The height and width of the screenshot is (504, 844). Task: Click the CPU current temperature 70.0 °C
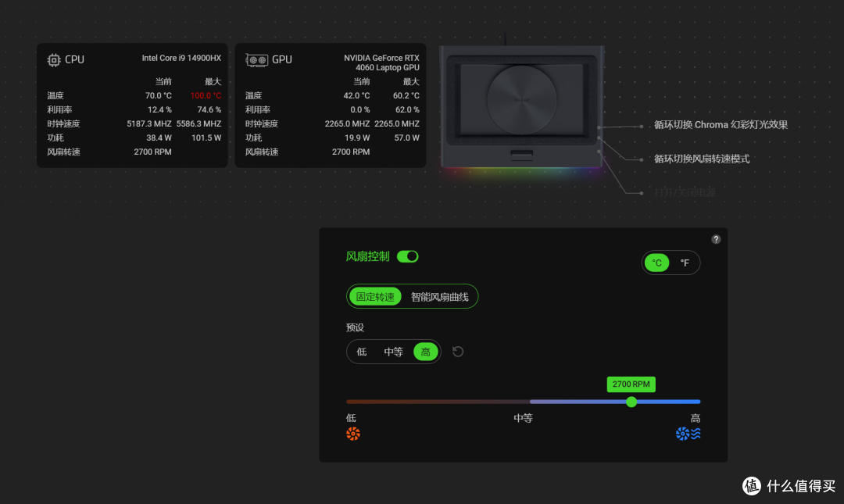tap(158, 95)
